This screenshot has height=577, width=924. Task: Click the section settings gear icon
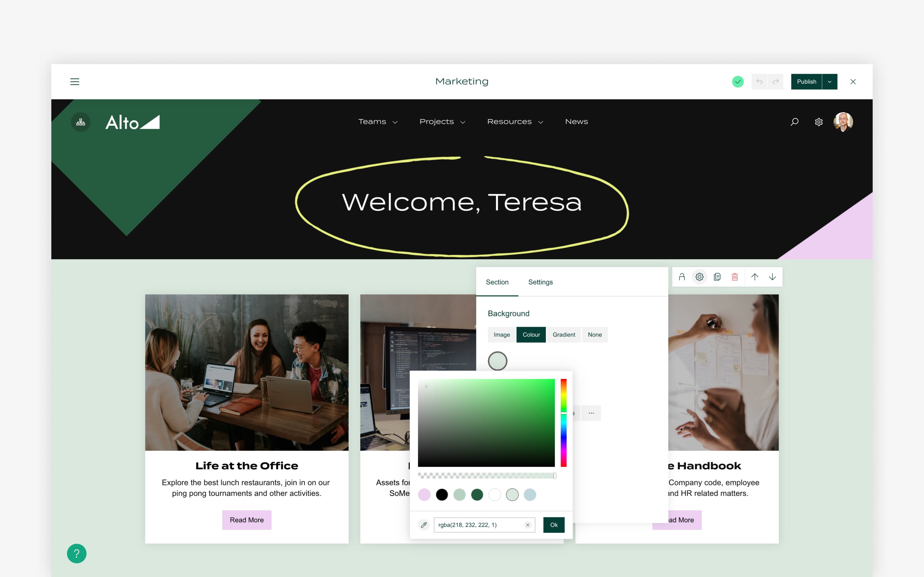pos(698,277)
